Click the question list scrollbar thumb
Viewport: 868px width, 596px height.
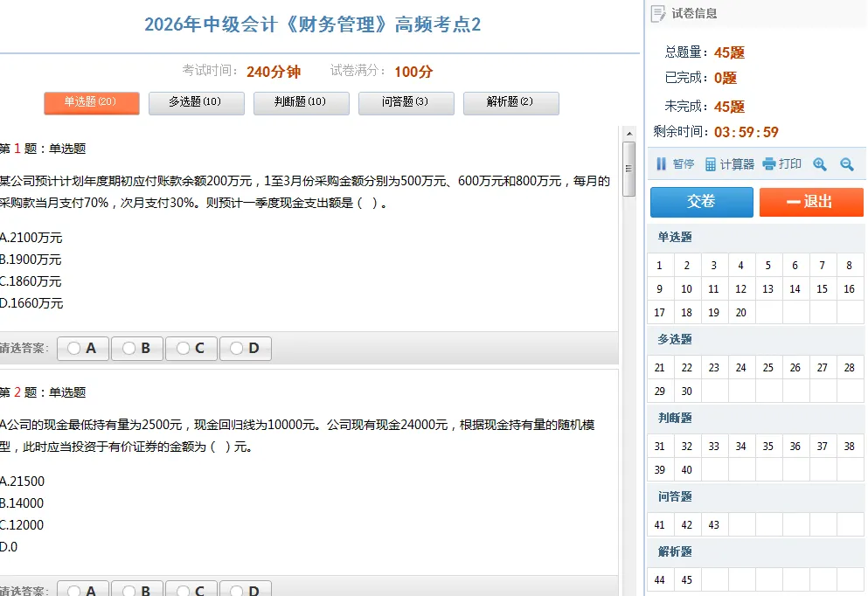click(629, 169)
